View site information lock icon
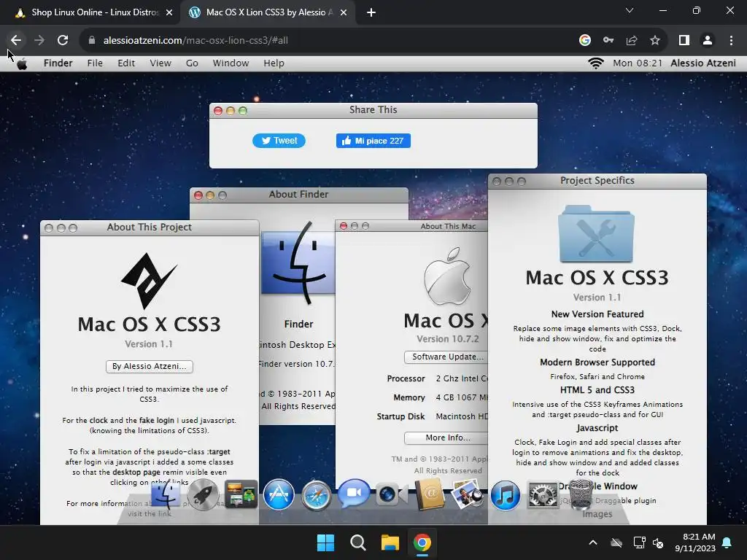 [x=92, y=41]
